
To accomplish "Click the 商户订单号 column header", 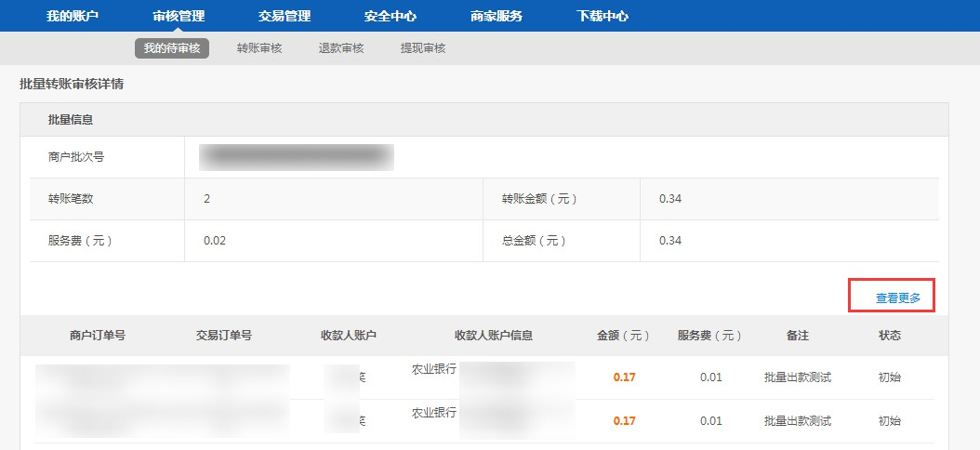I will pyautogui.click(x=98, y=336).
